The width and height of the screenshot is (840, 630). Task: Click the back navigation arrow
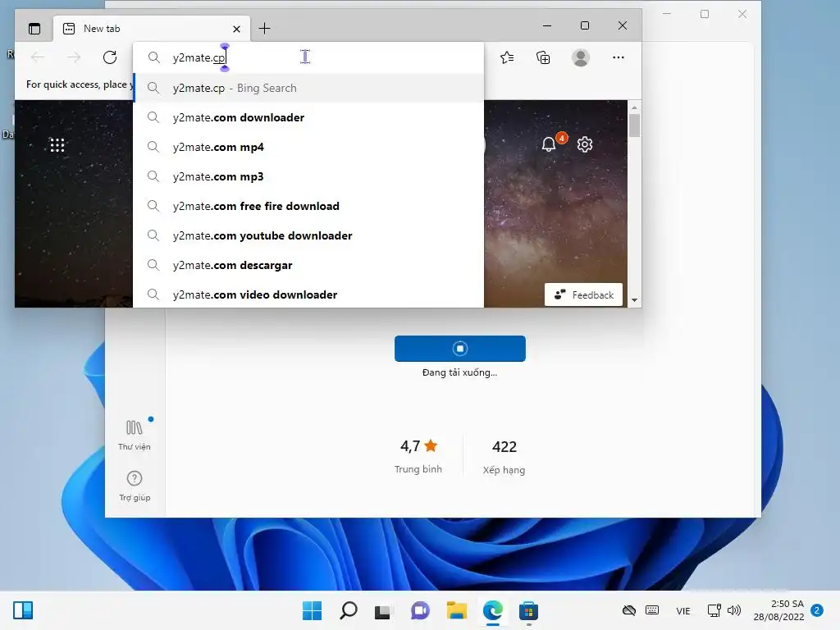[38, 57]
